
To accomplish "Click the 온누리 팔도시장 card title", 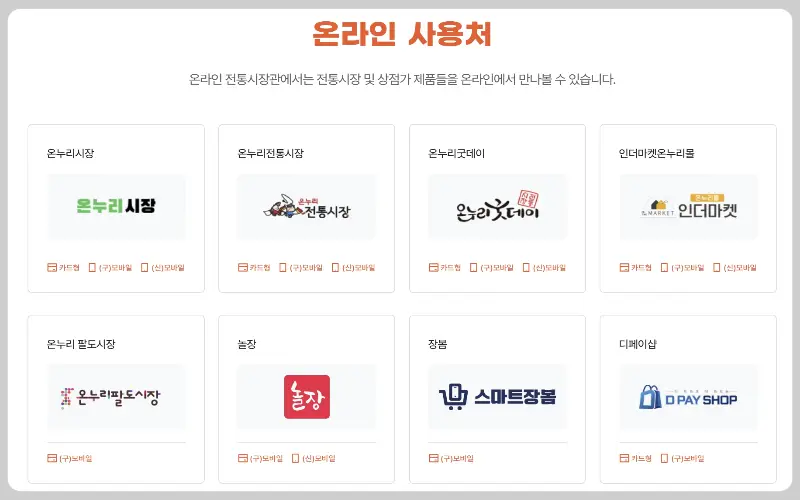I will (x=81, y=344).
